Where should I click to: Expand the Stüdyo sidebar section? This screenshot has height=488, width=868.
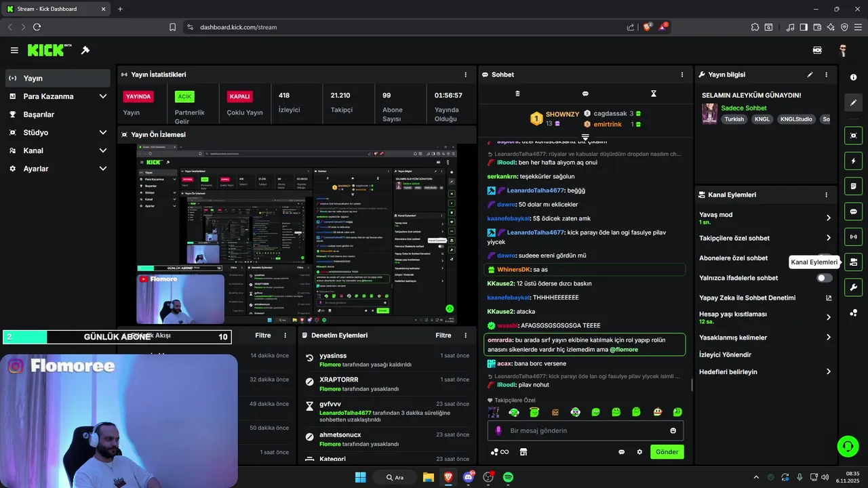tap(103, 132)
